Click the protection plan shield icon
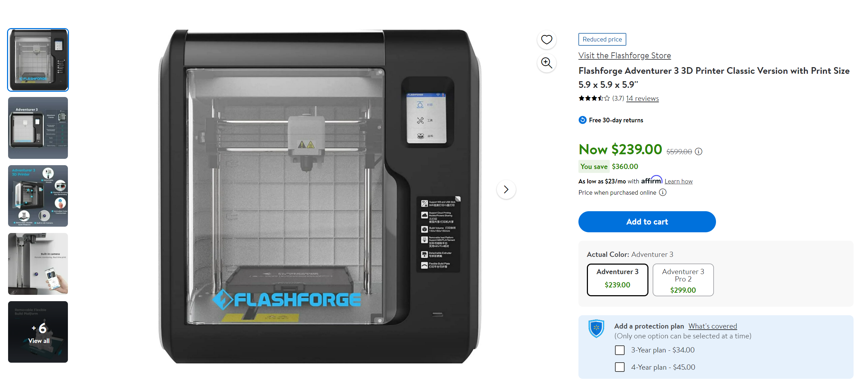The width and height of the screenshot is (868, 382). pyautogui.click(x=596, y=329)
